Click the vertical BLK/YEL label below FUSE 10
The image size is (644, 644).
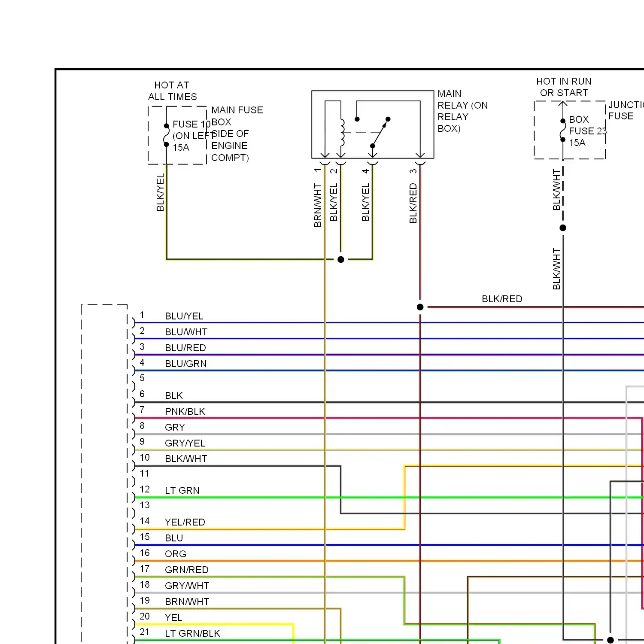click(x=160, y=192)
